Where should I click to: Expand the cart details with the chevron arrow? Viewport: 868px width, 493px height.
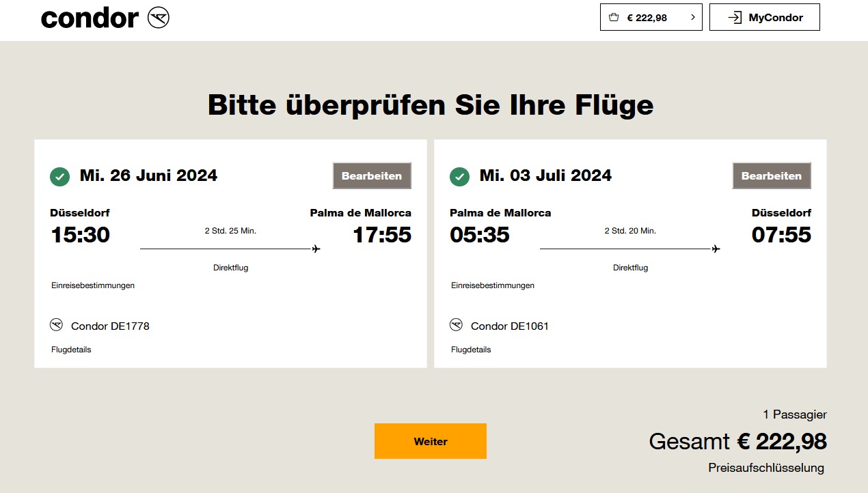[x=692, y=17]
